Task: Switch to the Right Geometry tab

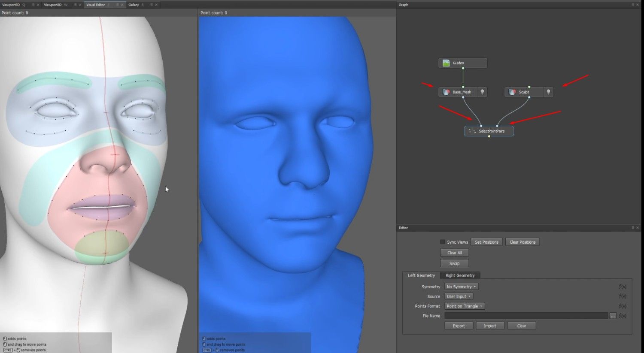Action: [460, 275]
